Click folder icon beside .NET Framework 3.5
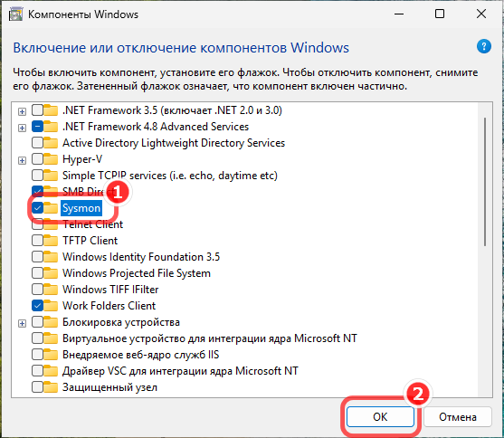 [51, 110]
